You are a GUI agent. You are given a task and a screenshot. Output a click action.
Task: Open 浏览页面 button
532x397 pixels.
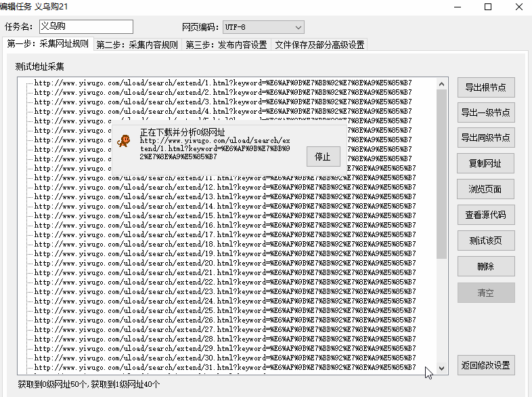click(x=485, y=189)
